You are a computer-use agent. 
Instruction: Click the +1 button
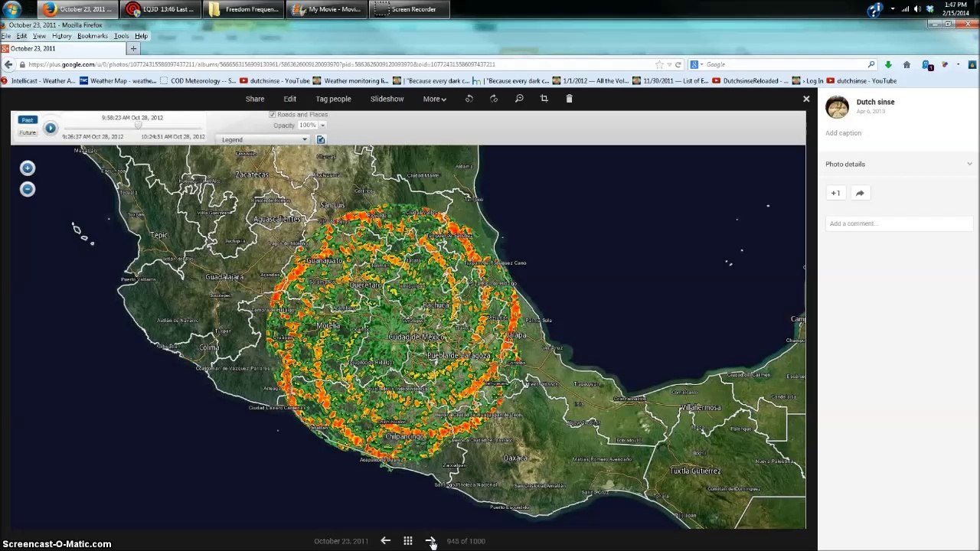click(835, 193)
